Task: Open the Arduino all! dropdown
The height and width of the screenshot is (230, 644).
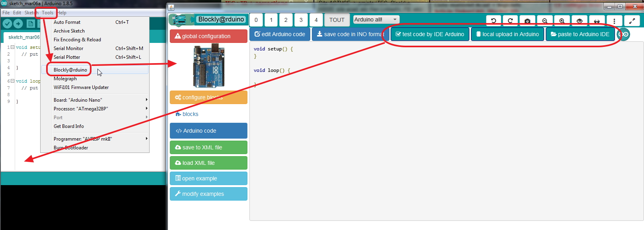Action: click(x=376, y=19)
